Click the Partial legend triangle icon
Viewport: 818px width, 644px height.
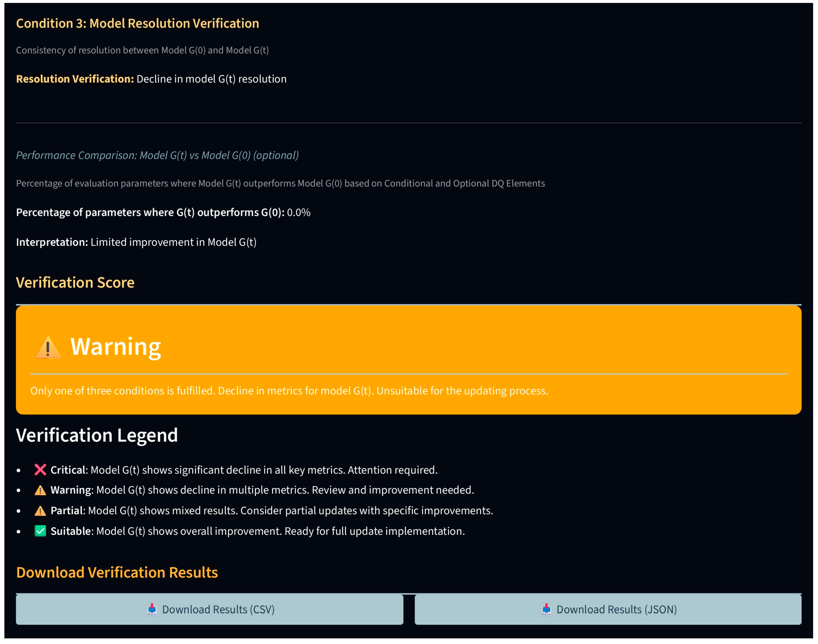pos(40,511)
